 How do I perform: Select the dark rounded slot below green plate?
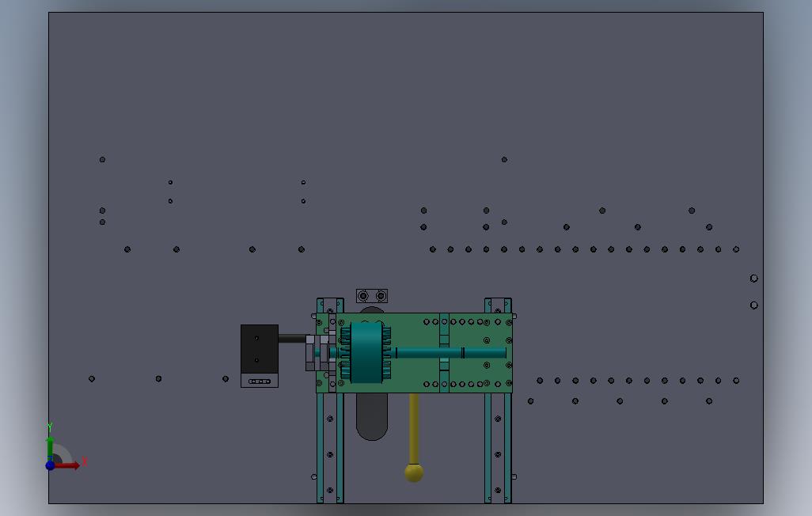pyautogui.click(x=372, y=416)
